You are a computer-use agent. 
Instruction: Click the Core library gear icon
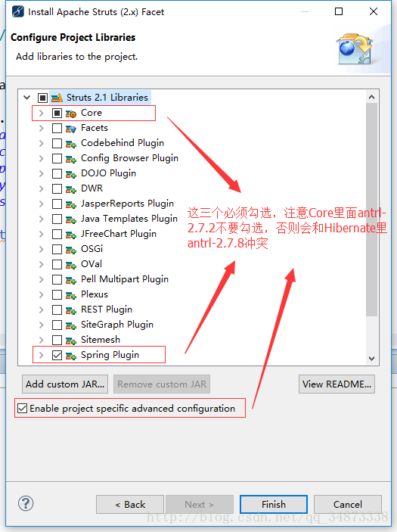[x=71, y=114]
